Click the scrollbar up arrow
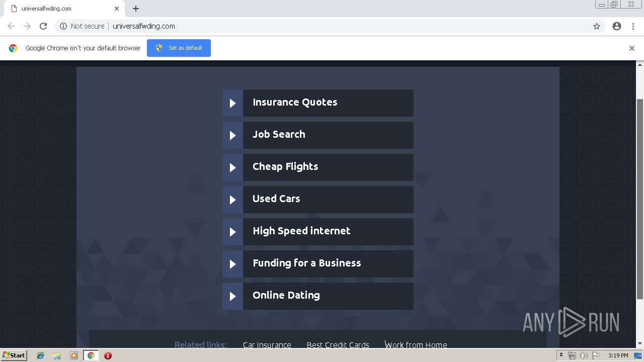Screen dimensions: 644x362 [x=640, y=65]
